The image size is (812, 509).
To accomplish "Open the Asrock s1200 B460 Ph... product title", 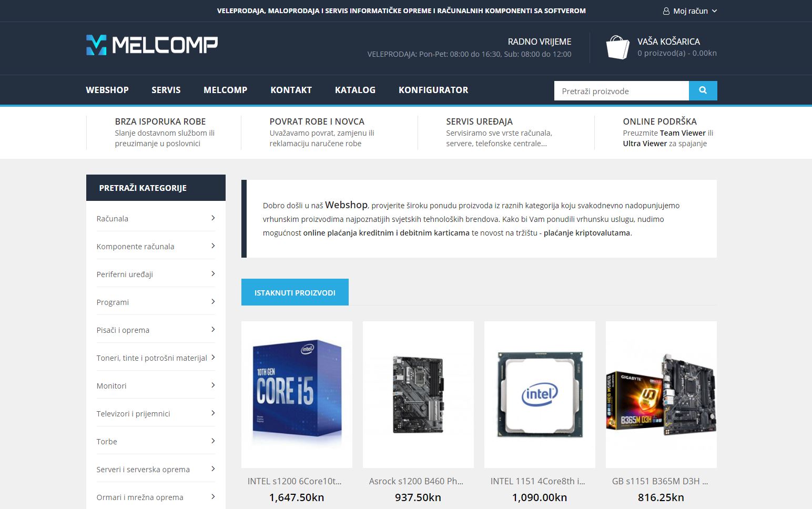I will tap(416, 481).
